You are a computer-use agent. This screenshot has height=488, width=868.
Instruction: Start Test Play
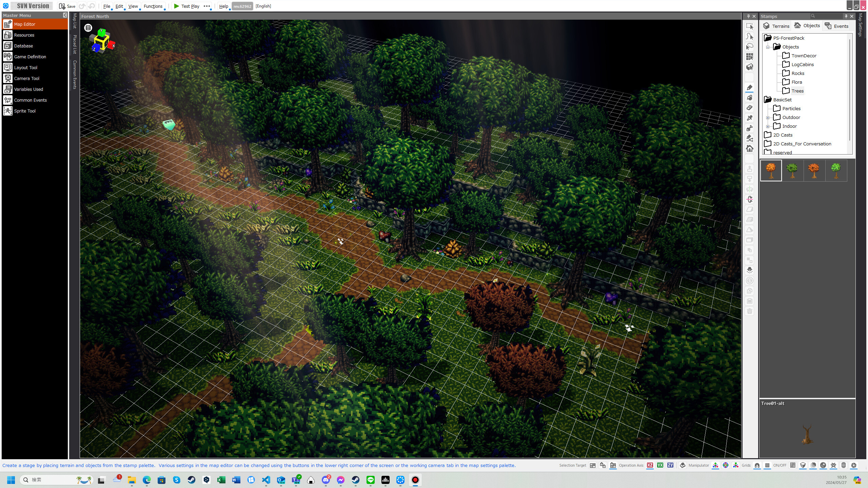[x=188, y=6]
